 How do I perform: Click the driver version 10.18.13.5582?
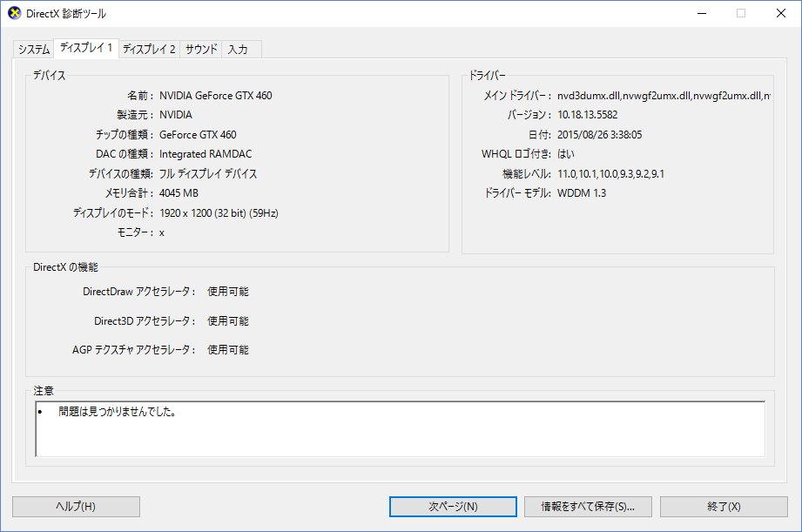588,115
